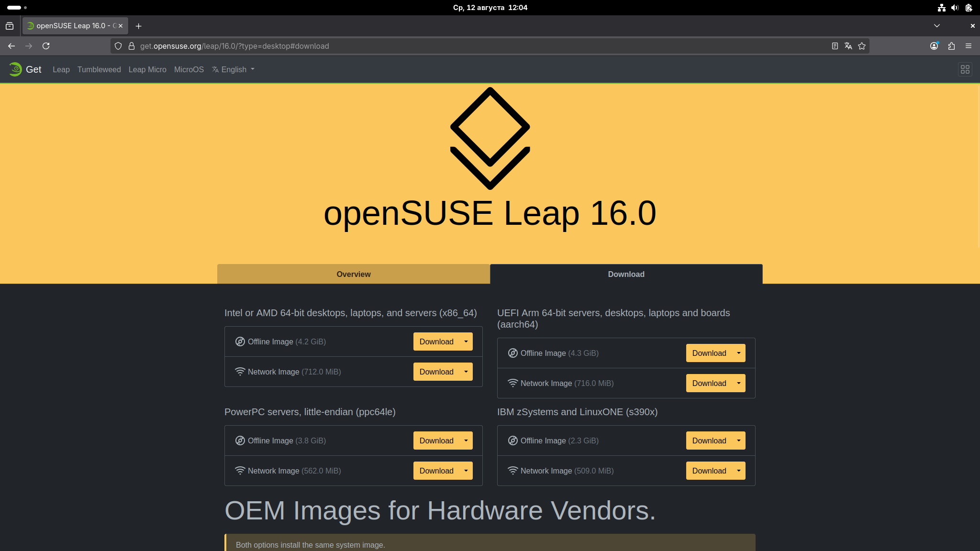Expand download options for ppc64le Network Image
The image size is (980, 551).
pos(466,471)
